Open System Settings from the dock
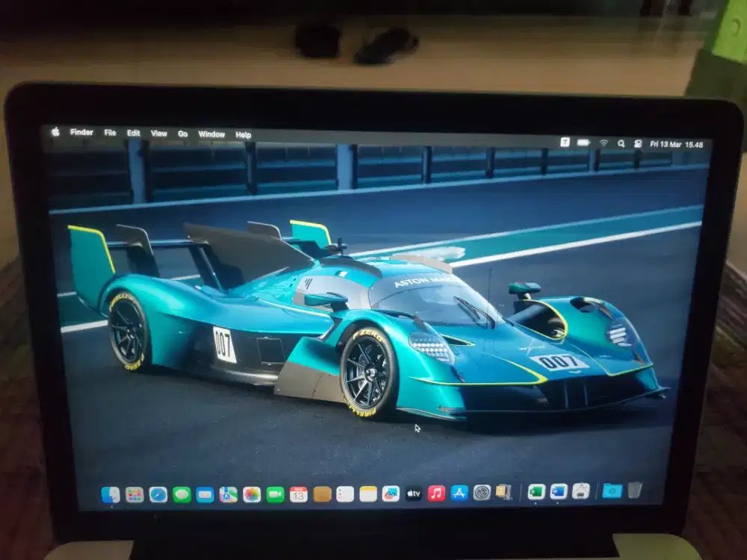 (483, 493)
